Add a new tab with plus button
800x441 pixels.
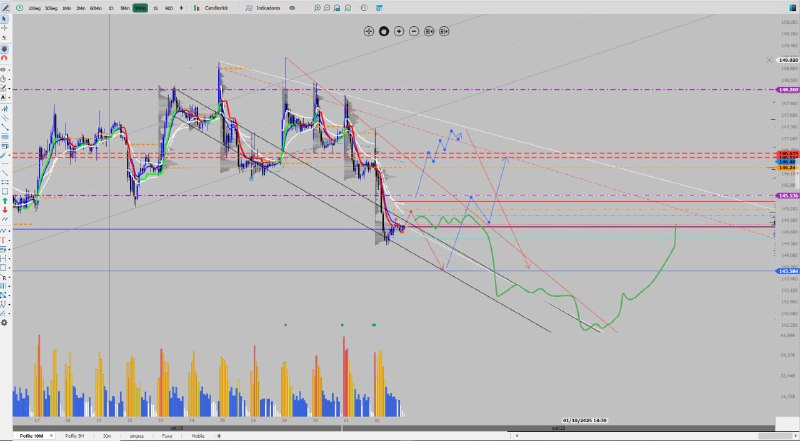coord(220,436)
